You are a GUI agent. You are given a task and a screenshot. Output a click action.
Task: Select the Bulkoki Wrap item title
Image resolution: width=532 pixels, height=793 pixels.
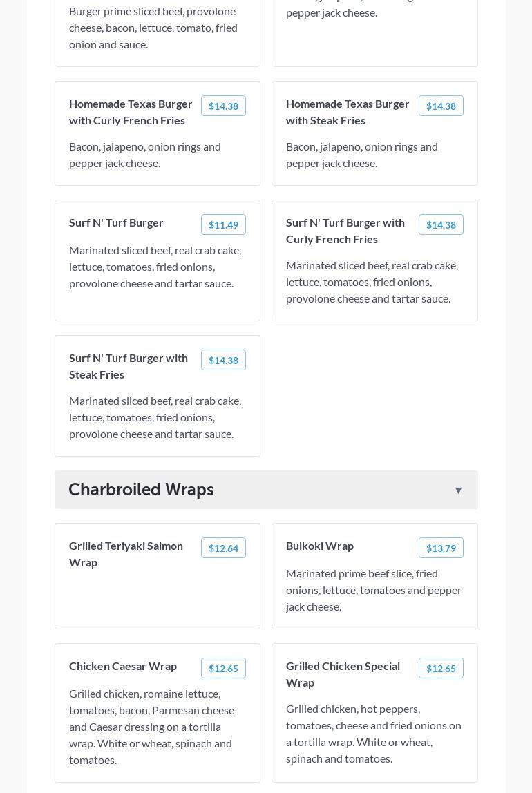click(x=320, y=546)
